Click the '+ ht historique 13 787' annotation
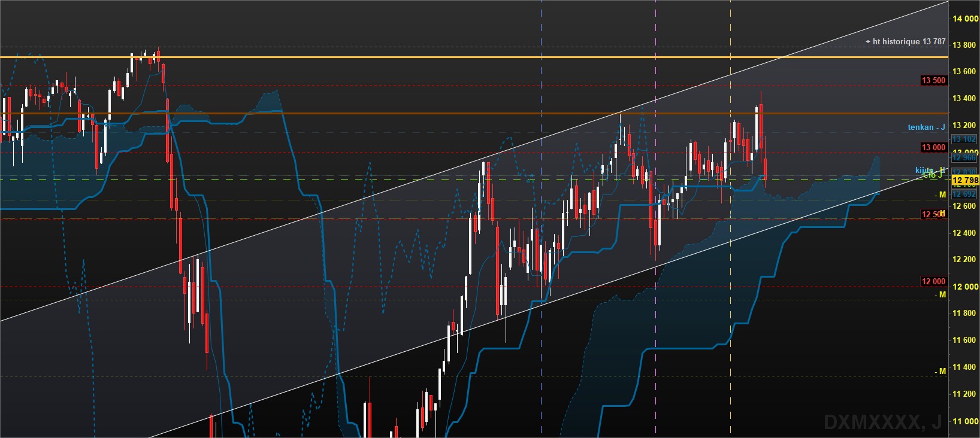The image size is (980, 438). (905, 41)
